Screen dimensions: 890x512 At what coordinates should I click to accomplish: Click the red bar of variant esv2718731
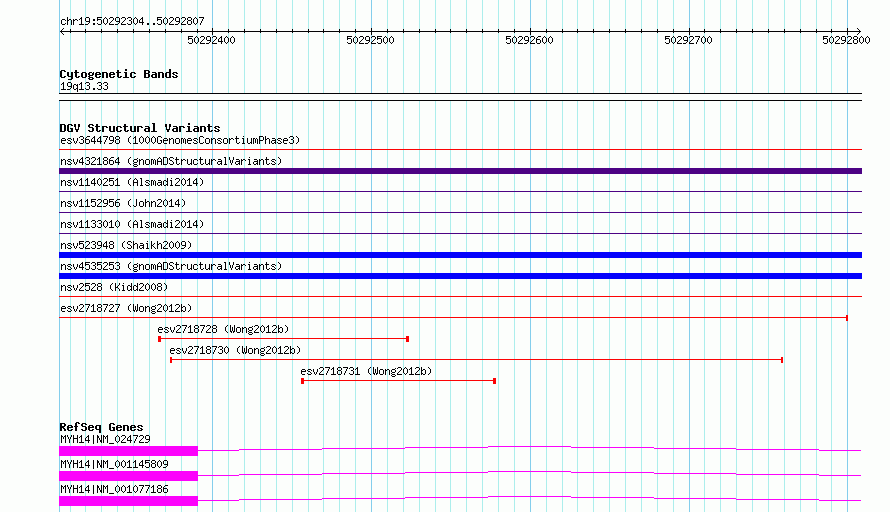(x=398, y=381)
